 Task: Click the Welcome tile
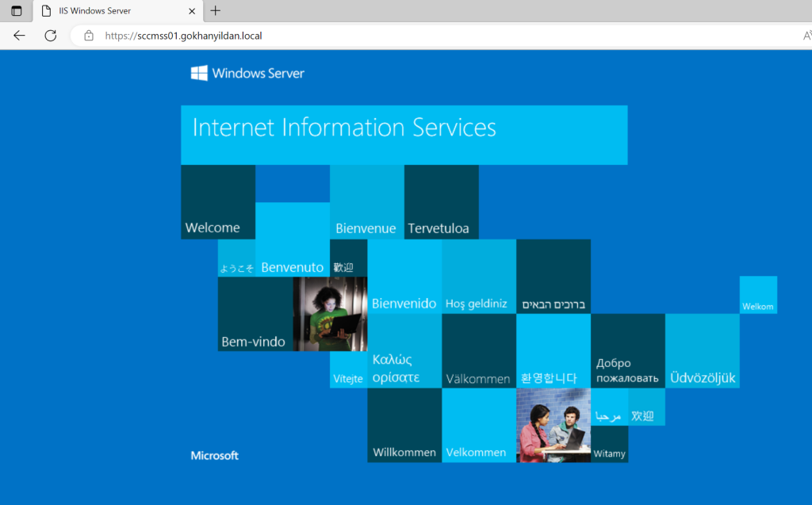pyautogui.click(x=218, y=202)
